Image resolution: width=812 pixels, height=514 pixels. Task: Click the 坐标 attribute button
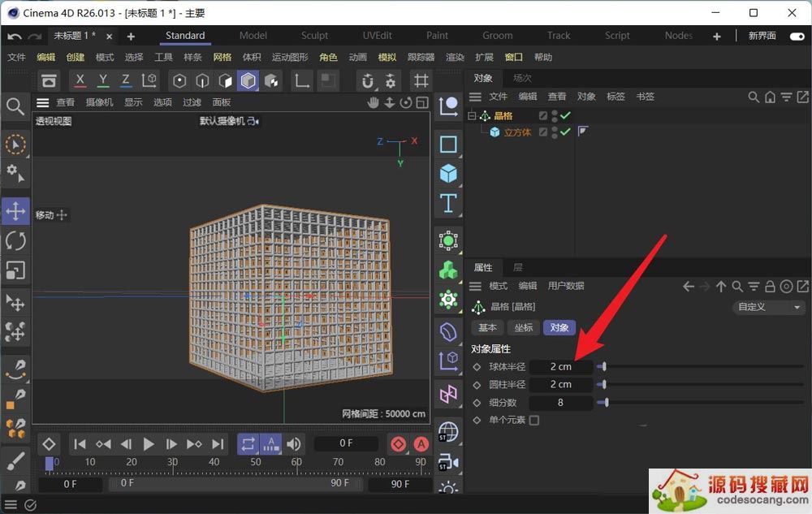coord(524,327)
